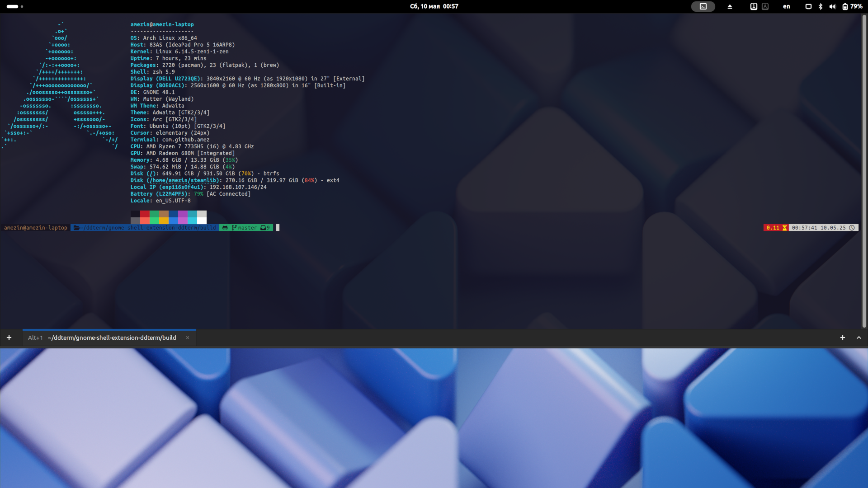Click the 'Local IP (enp116s0f4u1)' line
868x488 pixels.
point(198,187)
